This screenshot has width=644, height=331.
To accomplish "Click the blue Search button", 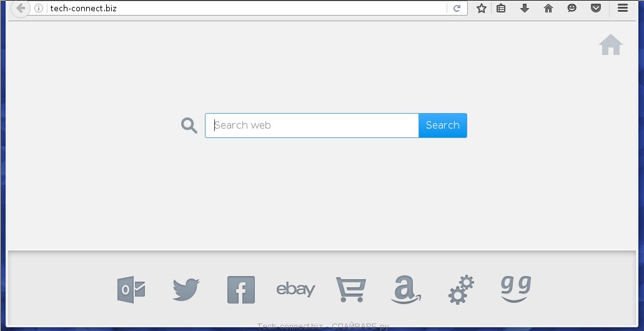I will [x=443, y=126].
